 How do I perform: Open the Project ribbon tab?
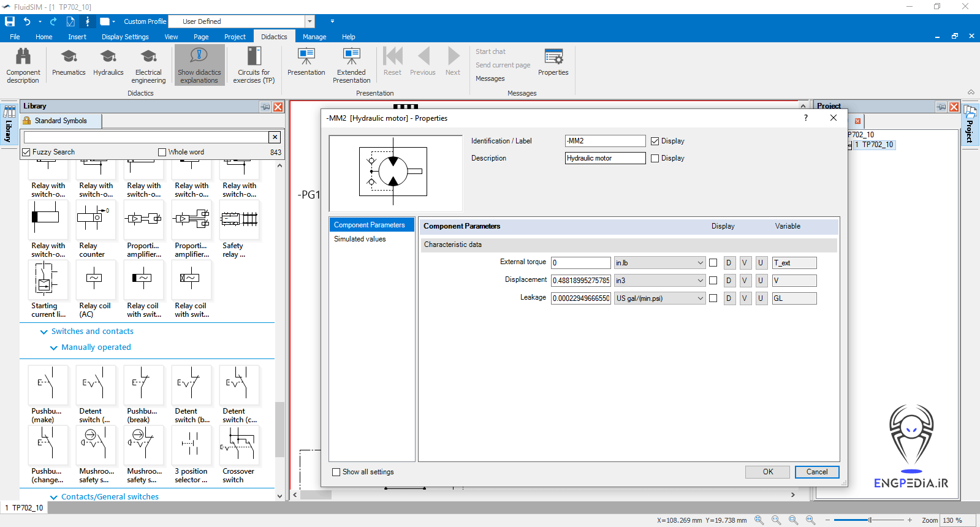(235, 37)
